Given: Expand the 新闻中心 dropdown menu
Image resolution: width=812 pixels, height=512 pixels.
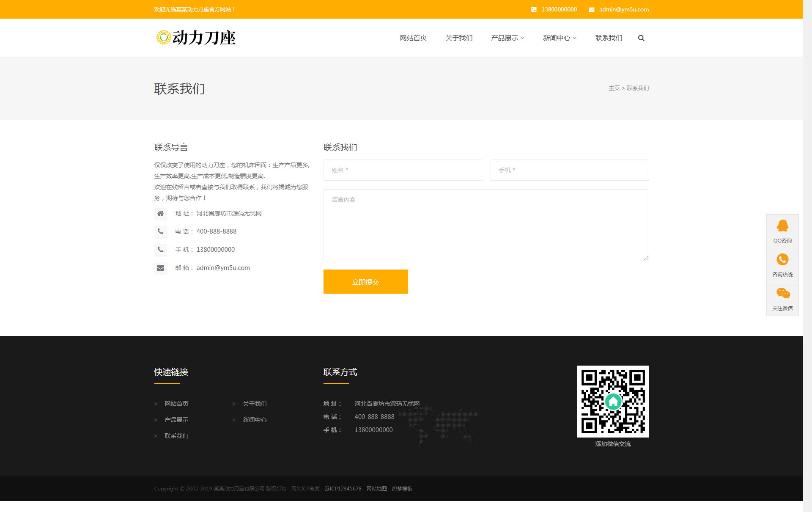Looking at the screenshot, I should (x=560, y=38).
